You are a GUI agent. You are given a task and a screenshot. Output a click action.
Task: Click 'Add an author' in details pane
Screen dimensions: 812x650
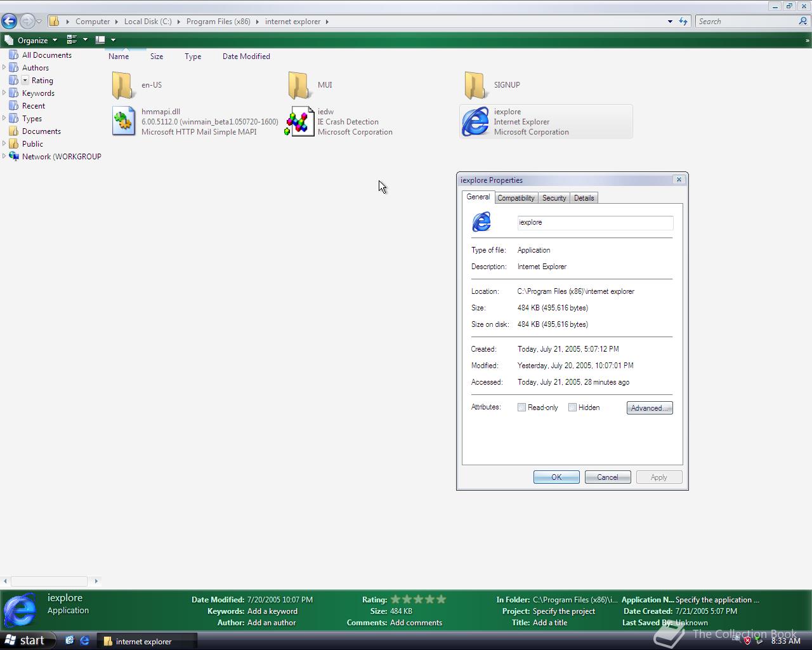coord(272,623)
